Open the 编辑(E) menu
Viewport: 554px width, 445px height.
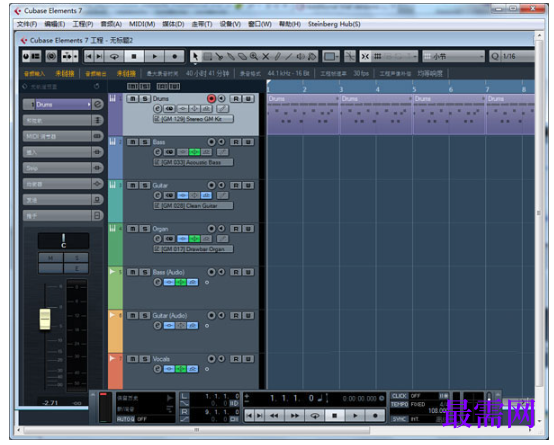[54, 24]
